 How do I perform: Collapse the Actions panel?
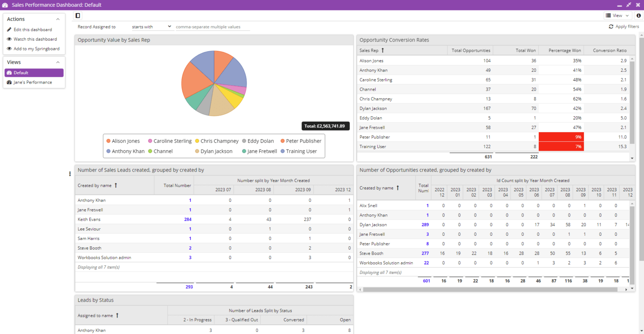click(58, 19)
